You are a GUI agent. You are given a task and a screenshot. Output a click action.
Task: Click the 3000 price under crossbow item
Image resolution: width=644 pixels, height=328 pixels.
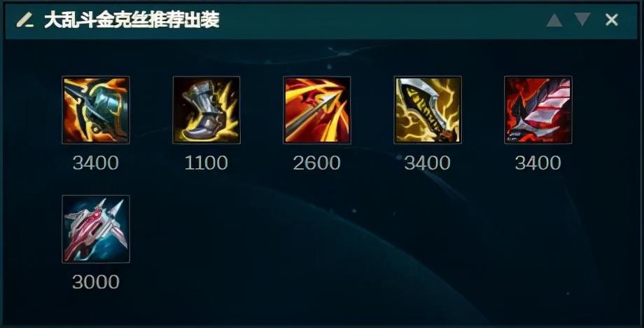(x=96, y=282)
